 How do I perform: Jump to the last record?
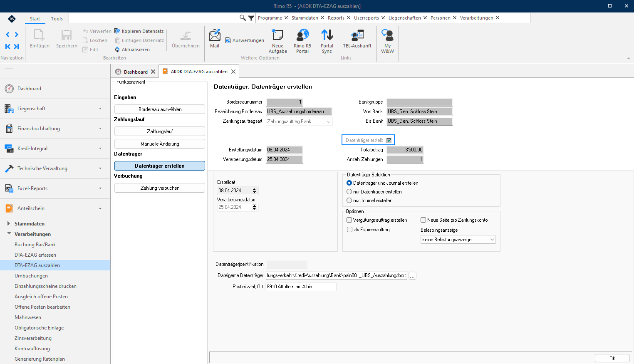click(x=17, y=47)
